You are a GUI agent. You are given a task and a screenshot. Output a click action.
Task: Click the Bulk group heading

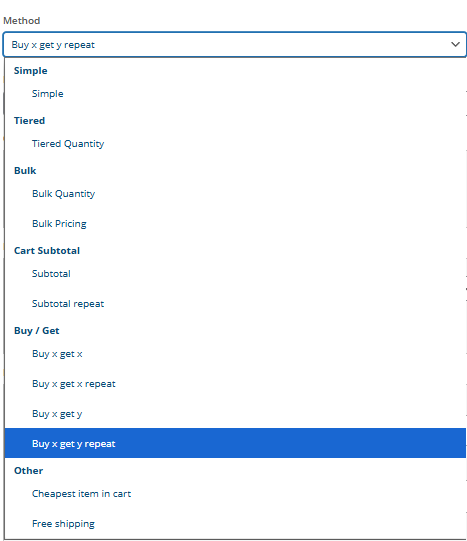coord(25,171)
